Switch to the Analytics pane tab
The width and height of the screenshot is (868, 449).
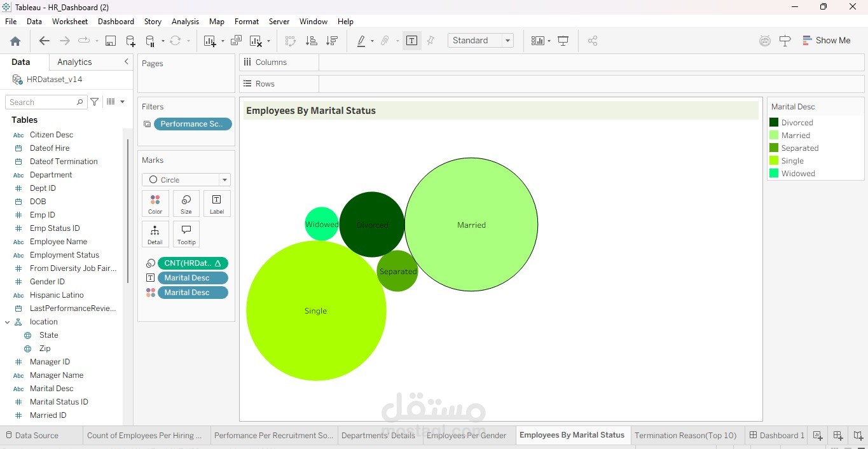tap(74, 62)
